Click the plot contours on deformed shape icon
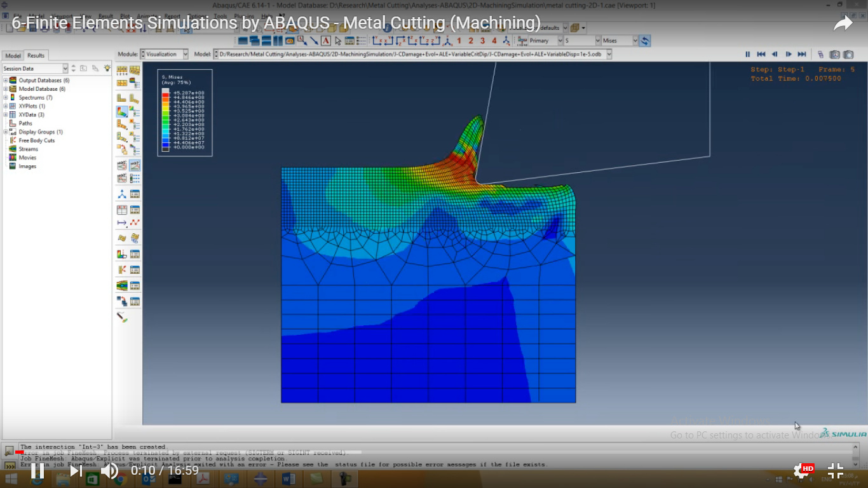 [x=121, y=112]
